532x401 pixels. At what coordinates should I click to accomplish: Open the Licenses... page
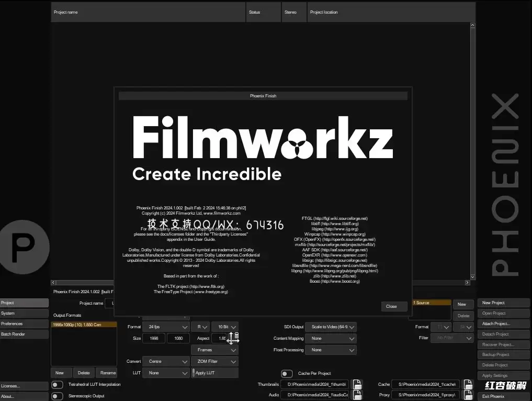click(x=24, y=386)
